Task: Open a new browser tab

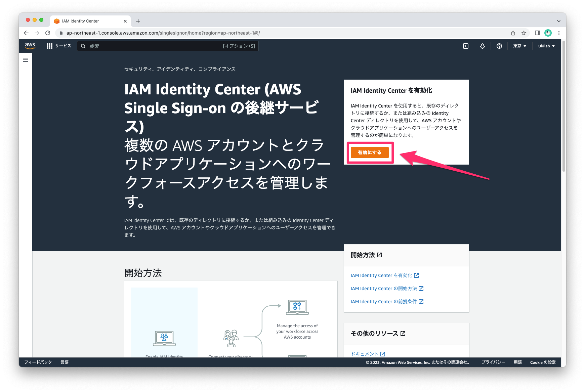Action: (138, 21)
